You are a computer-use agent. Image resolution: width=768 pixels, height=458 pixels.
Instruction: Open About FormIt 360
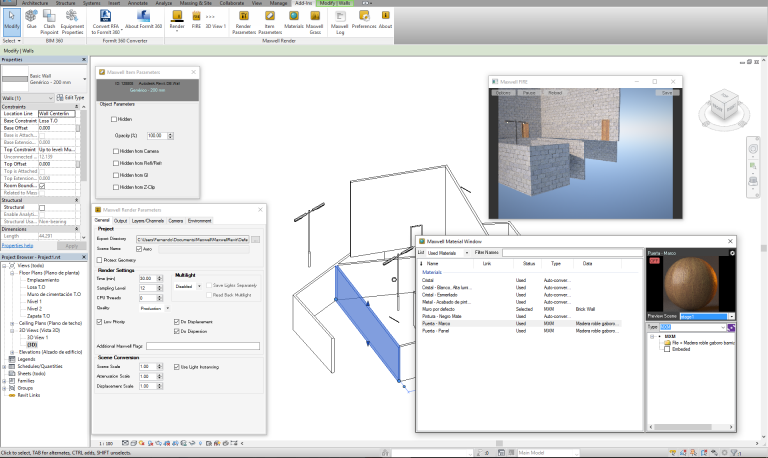(x=143, y=20)
